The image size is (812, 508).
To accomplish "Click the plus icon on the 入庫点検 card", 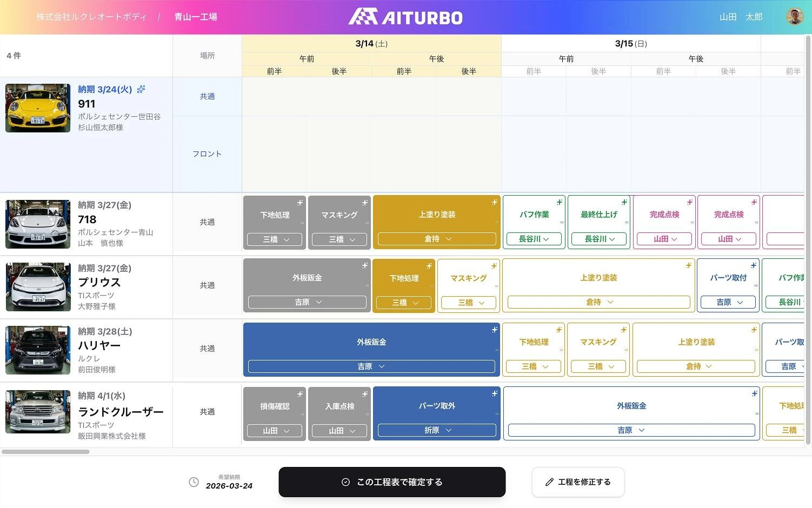I will point(365,394).
